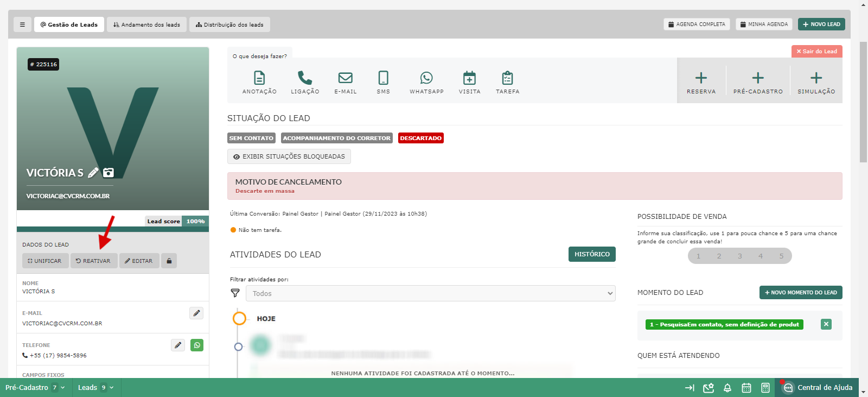The width and height of the screenshot is (868, 397).
Task: Select Acompanhamento do Corretor situation
Action: coord(337,138)
